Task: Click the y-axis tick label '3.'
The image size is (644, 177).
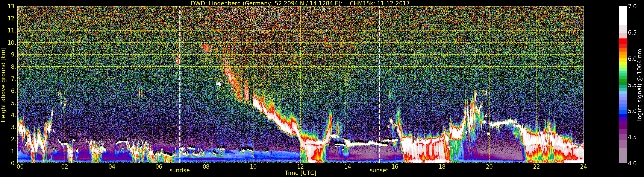Action: (x=13, y=127)
